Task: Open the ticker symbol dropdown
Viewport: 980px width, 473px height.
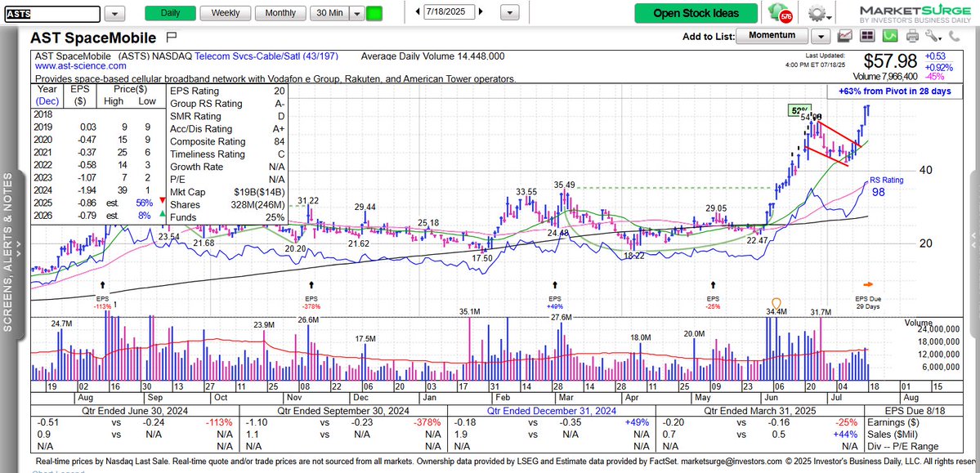Action: (115, 13)
